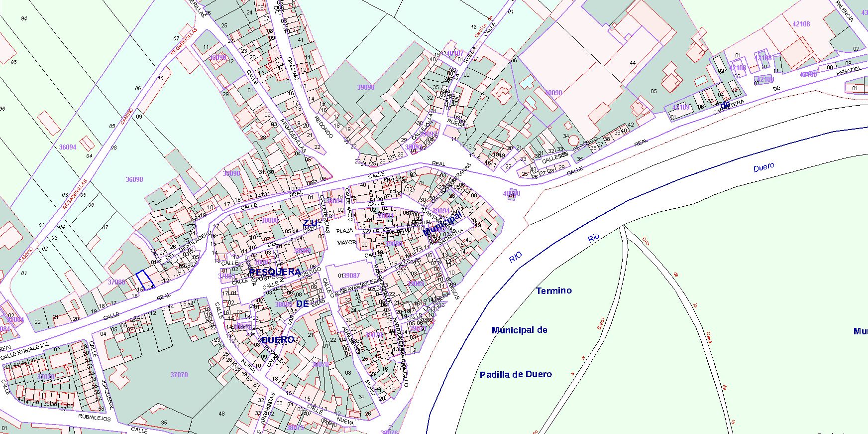Screen dimensions: 868x434
Task: Click the Padilla de Duero label
Action: coord(516,375)
